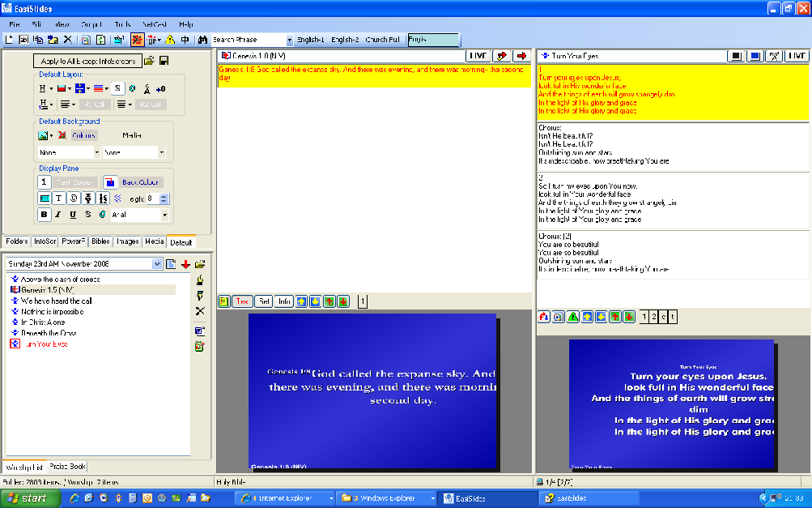The width and height of the screenshot is (812, 508).
Task: Toggle Italic in the Display Pane
Action: (59, 215)
